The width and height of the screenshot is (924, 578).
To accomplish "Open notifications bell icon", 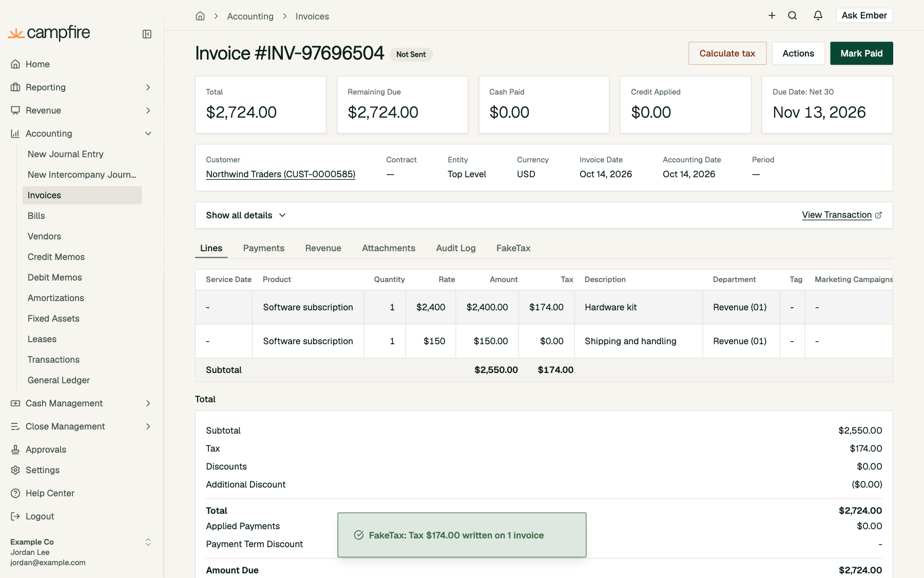I will pyautogui.click(x=818, y=15).
